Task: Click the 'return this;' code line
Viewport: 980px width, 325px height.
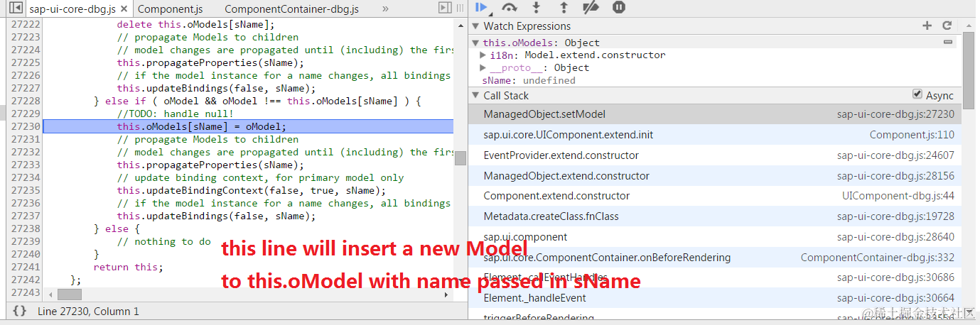Action: [x=128, y=267]
